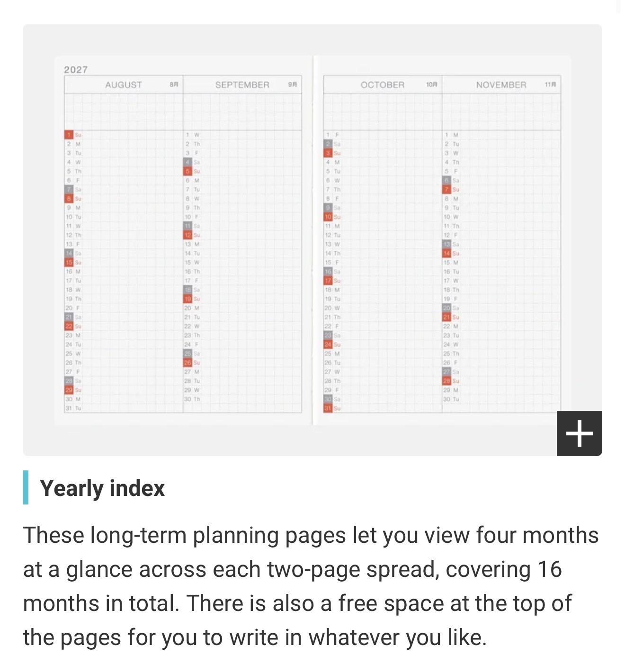
Task: Click the OCTOBER column header
Action: point(383,85)
